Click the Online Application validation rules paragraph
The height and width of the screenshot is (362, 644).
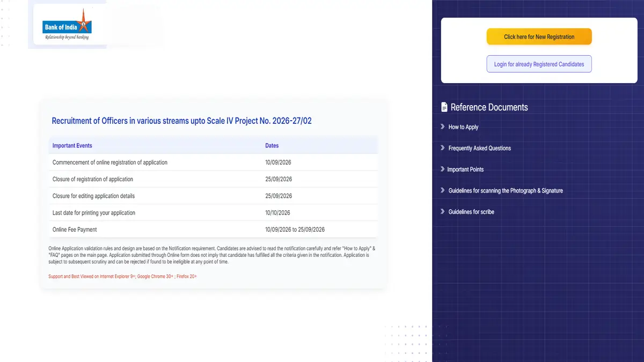pos(212,255)
